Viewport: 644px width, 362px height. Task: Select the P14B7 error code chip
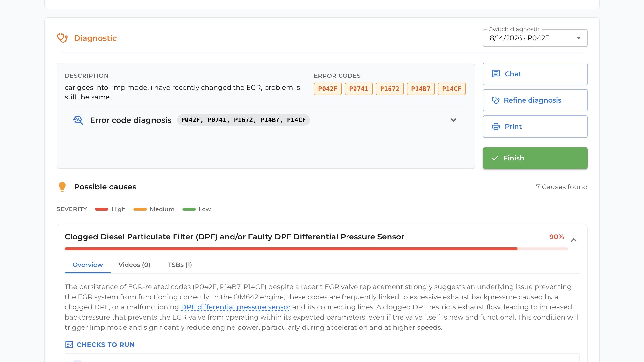point(420,89)
